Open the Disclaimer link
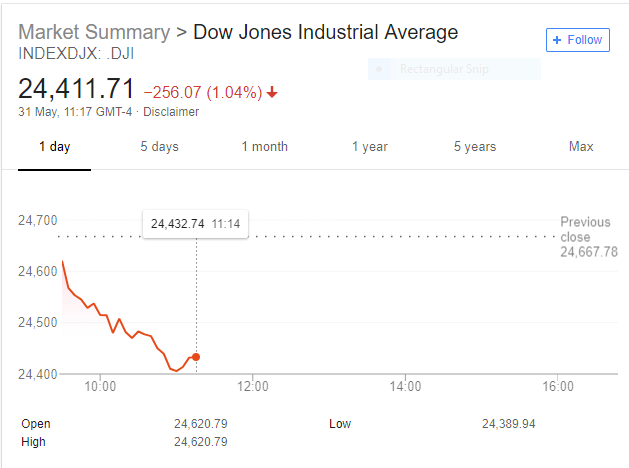Image resolution: width=629 pixels, height=468 pixels. (x=171, y=112)
